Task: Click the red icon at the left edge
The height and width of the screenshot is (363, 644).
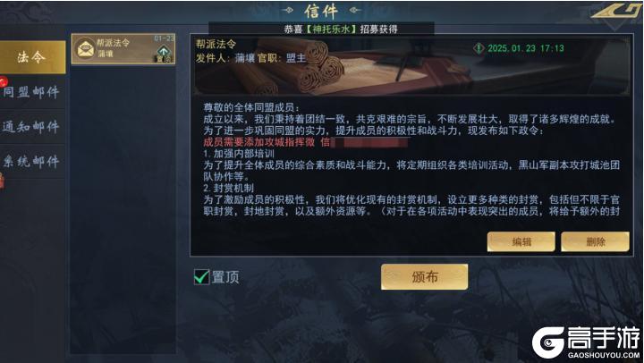Action: (x=2, y=180)
